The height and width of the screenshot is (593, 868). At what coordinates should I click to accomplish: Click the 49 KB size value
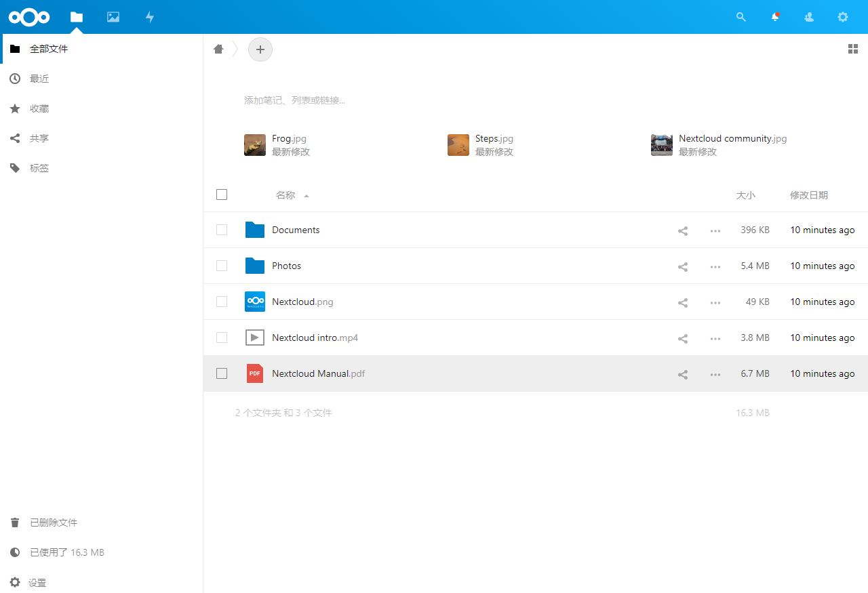[x=757, y=302]
